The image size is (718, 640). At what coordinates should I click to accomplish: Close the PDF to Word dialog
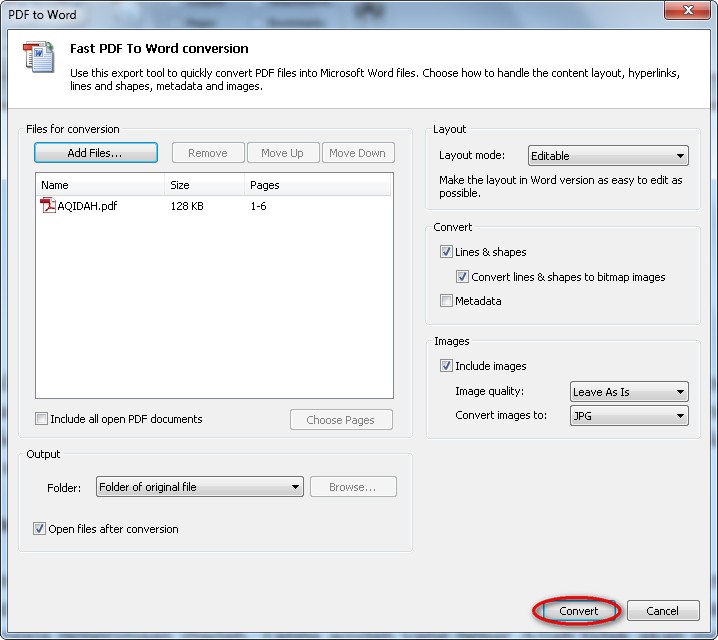[687, 10]
